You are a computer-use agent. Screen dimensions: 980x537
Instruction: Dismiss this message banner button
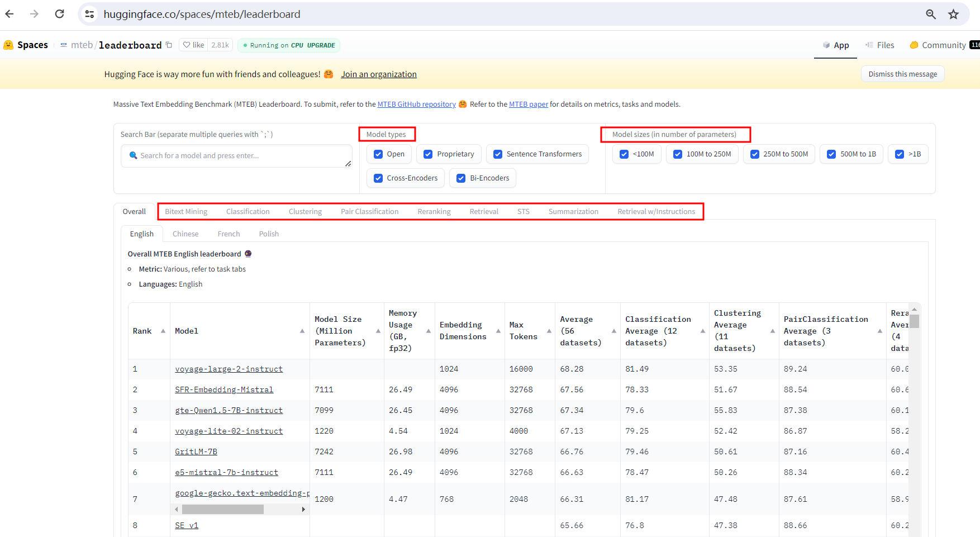tap(903, 74)
